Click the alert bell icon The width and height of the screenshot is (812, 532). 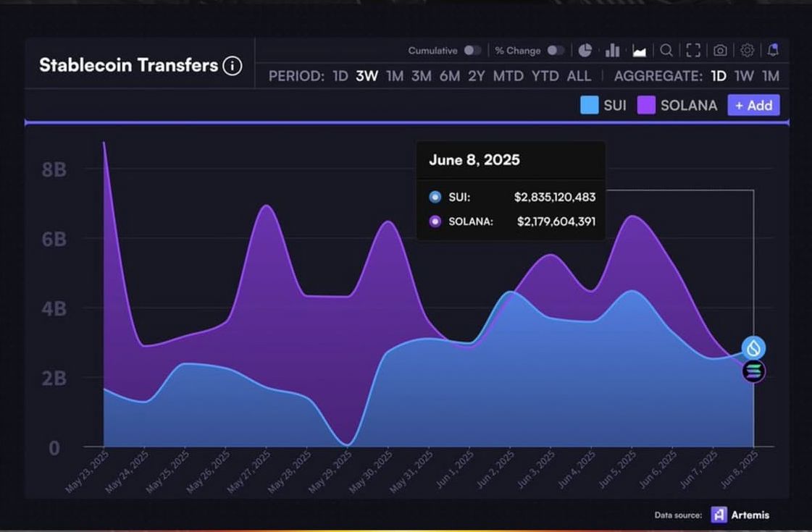tap(773, 50)
